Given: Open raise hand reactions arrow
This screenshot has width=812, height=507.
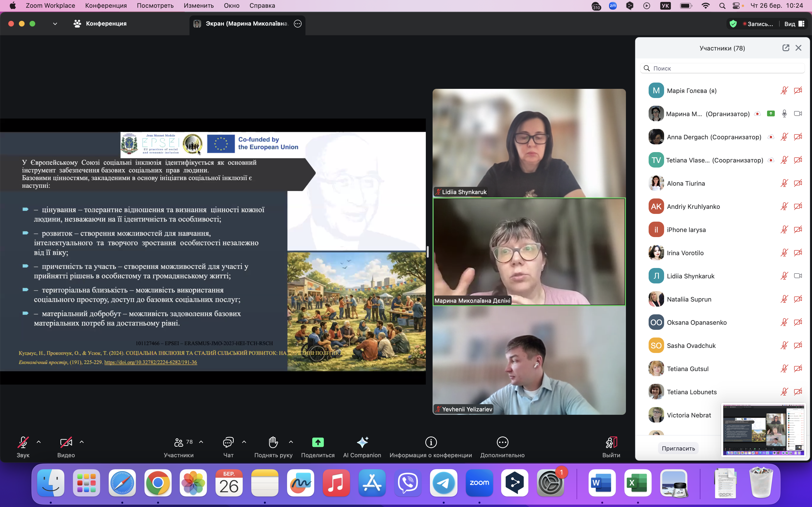Looking at the screenshot, I should tap(291, 442).
